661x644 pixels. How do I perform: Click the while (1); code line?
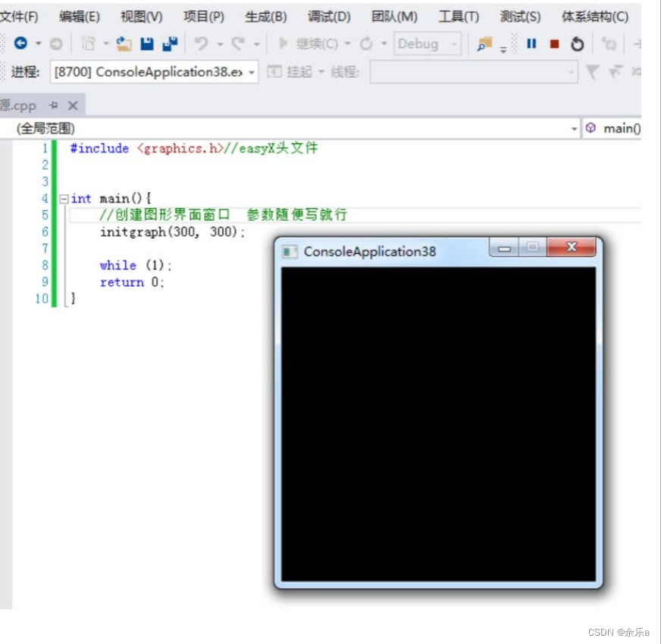136,265
